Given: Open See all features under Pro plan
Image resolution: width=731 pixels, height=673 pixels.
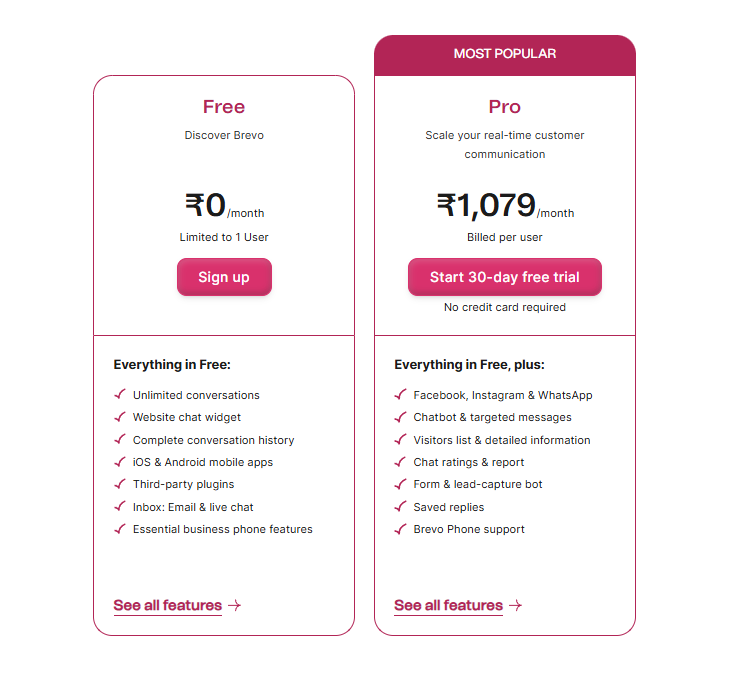Looking at the screenshot, I should pyautogui.click(x=448, y=605).
